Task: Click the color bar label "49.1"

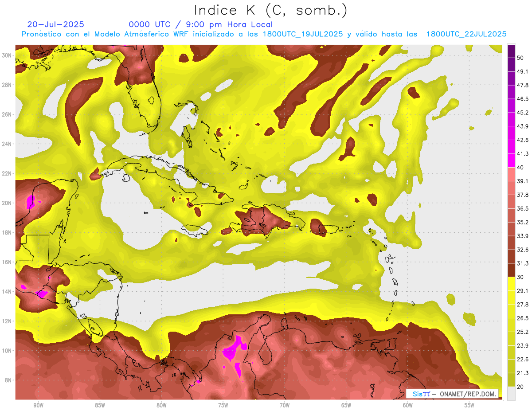Action: click(x=523, y=71)
